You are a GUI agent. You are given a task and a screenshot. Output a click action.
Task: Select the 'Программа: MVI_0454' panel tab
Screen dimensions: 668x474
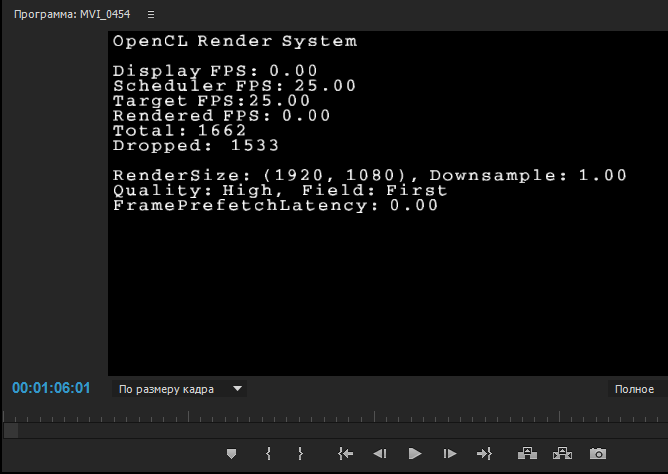click(72, 14)
